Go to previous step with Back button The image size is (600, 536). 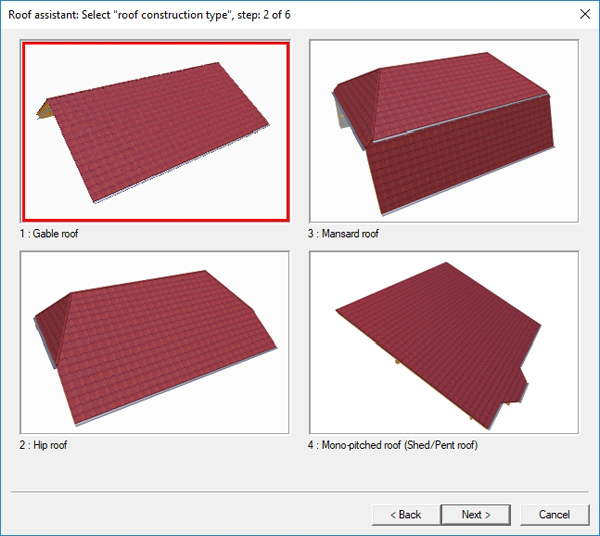click(405, 514)
